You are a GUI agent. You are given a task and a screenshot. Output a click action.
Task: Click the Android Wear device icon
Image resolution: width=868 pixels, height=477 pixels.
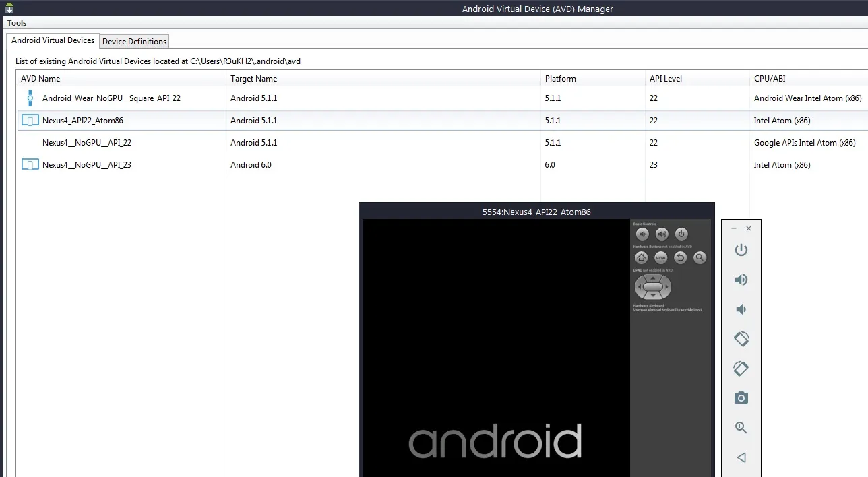point(30,98)
